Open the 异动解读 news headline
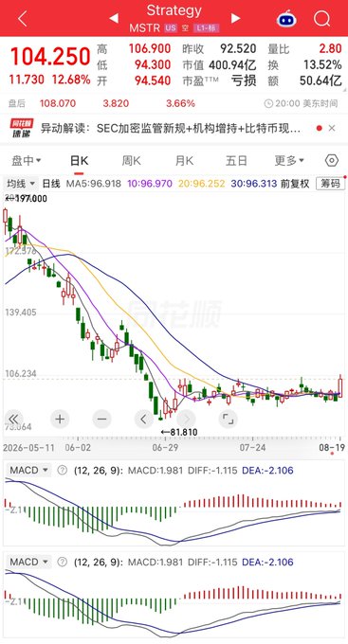 (x=171, y=128)
